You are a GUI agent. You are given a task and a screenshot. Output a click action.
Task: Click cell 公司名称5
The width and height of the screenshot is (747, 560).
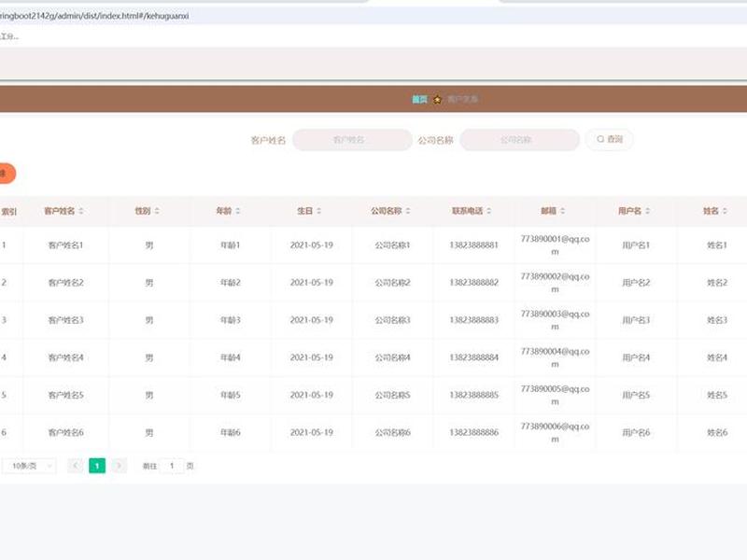[392, 395]
